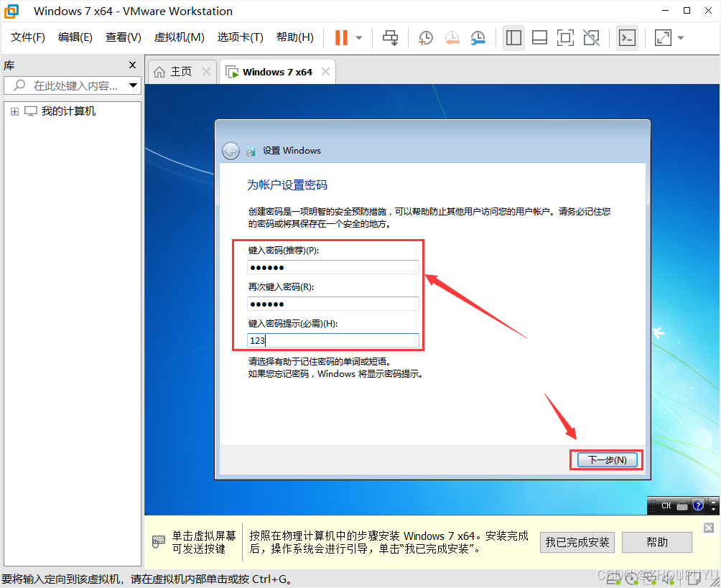Image resolution: width=721 pixels, height=588 pixels.
Task: Click the VMware Workstation title bar logo
Action: [x=11, y=11]
